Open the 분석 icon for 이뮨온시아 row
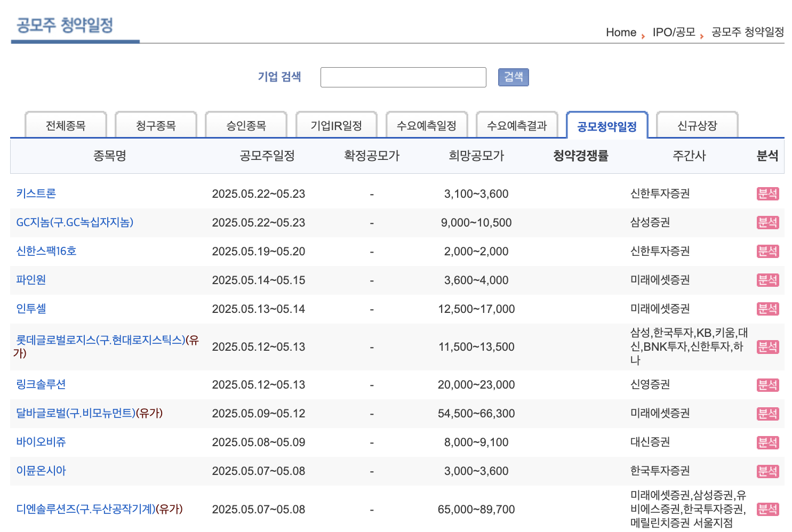This screenshot has height=532, width=792. pos(768,471)
